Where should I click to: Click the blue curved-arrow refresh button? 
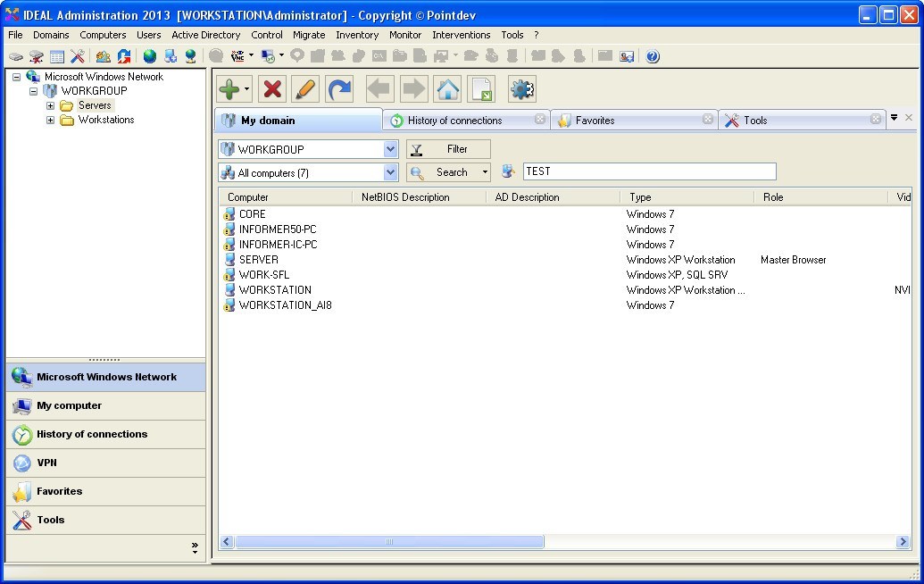(x=339, y=89)
